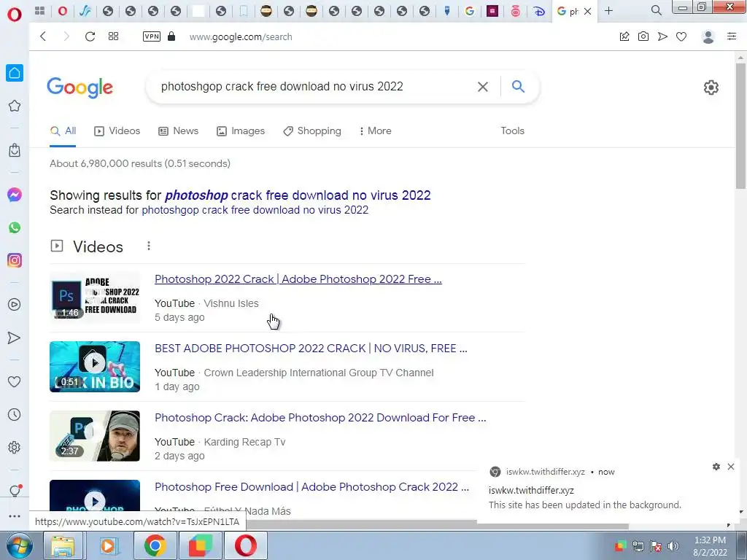
Task: Open the Opera workspaces icon in tab bar
Action: 40,11
